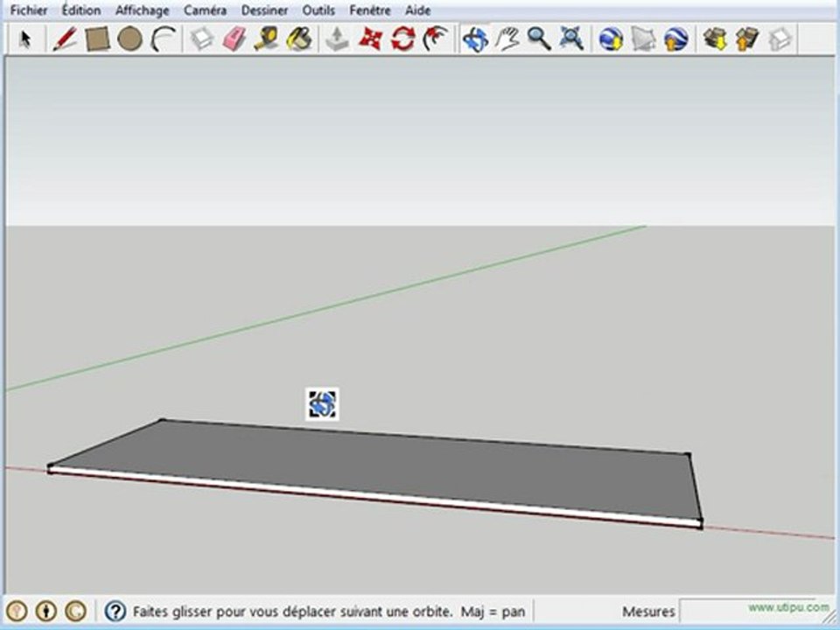Click the Orbit tool in toolbar
This screenshot has height=630, width=840.
coord(476,39)
